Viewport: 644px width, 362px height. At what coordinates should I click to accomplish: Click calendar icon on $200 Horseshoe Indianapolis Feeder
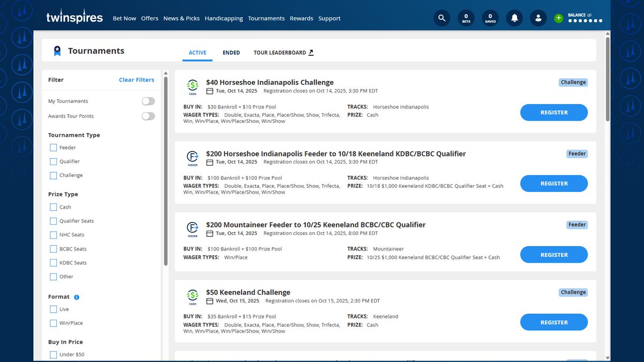tap(210, 162)
